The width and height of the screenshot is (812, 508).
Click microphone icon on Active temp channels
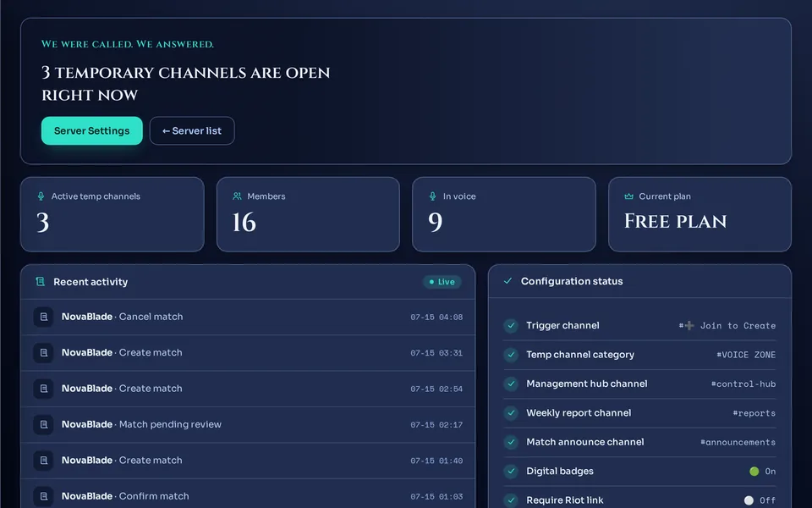point(41,196)
